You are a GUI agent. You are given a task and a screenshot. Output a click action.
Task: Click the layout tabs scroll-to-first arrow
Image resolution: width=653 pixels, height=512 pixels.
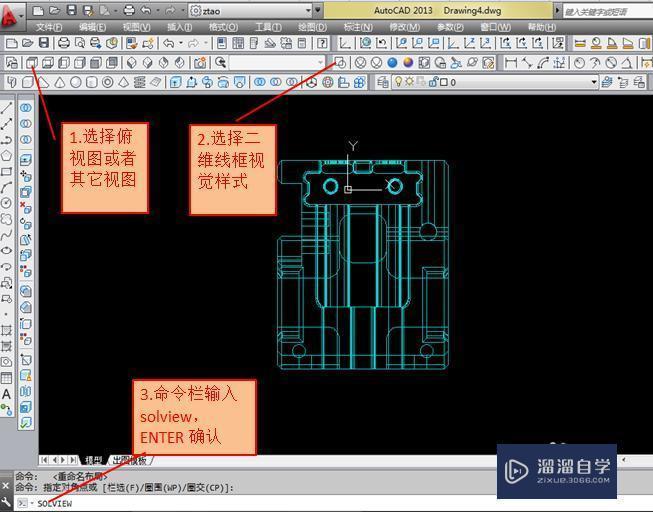point(44,460)
